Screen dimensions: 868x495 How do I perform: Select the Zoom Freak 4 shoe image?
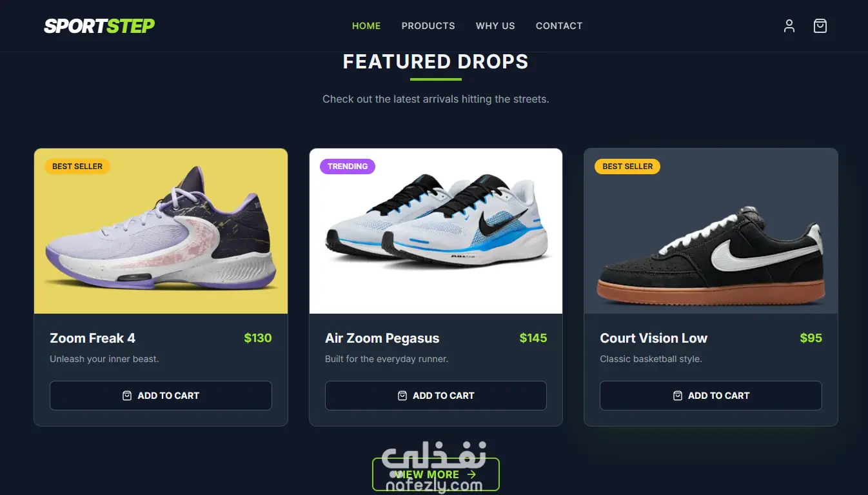click(161, 231)
